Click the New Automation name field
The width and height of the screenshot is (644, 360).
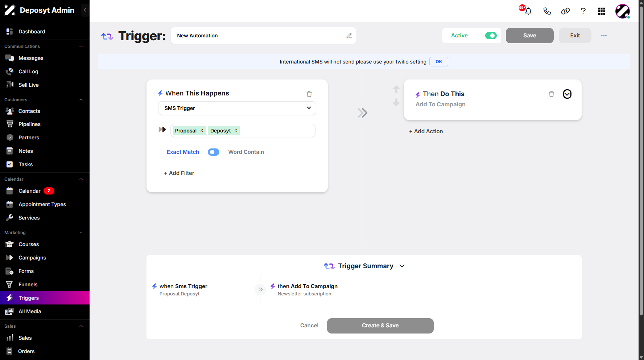(x=264, y=36)
